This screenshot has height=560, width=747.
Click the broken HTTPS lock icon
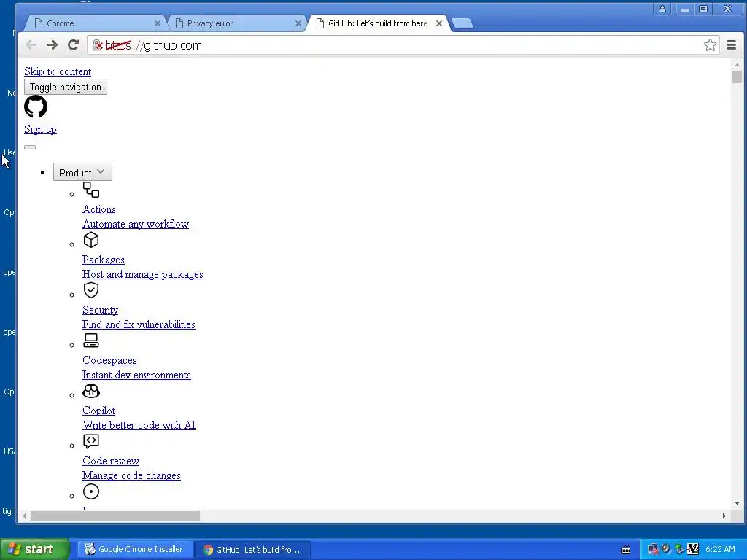(97, 44)
